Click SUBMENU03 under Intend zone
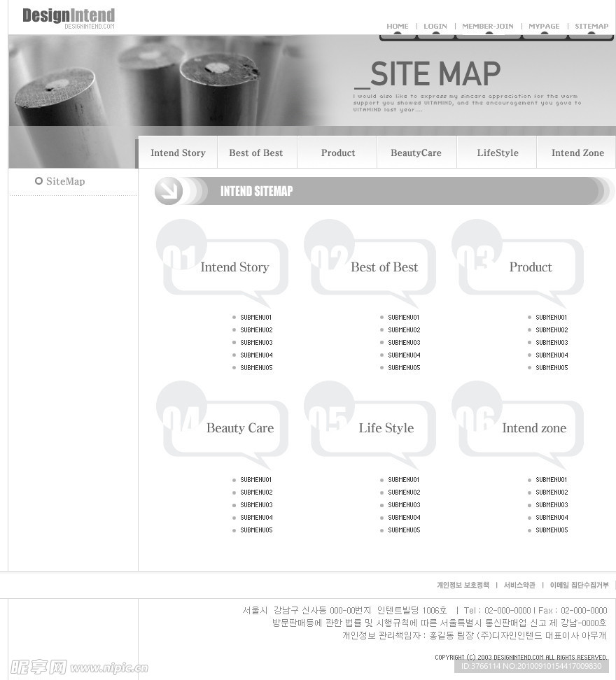The height and width of the screenshot is (680, 616). (x=552, y=505)
